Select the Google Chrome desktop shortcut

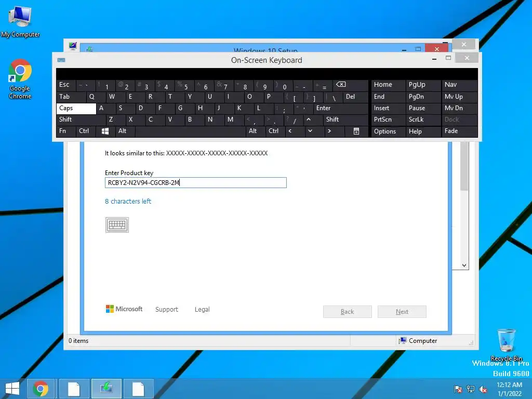pos(20,79)
